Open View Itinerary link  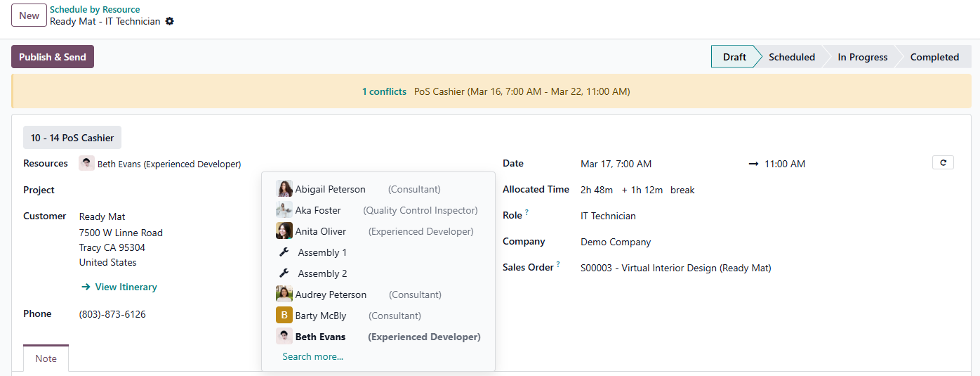tap(126, 287)
